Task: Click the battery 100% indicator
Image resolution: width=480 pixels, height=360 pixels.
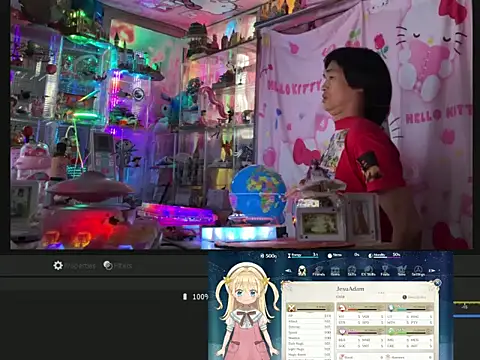Action: click(x=195, y=297)
